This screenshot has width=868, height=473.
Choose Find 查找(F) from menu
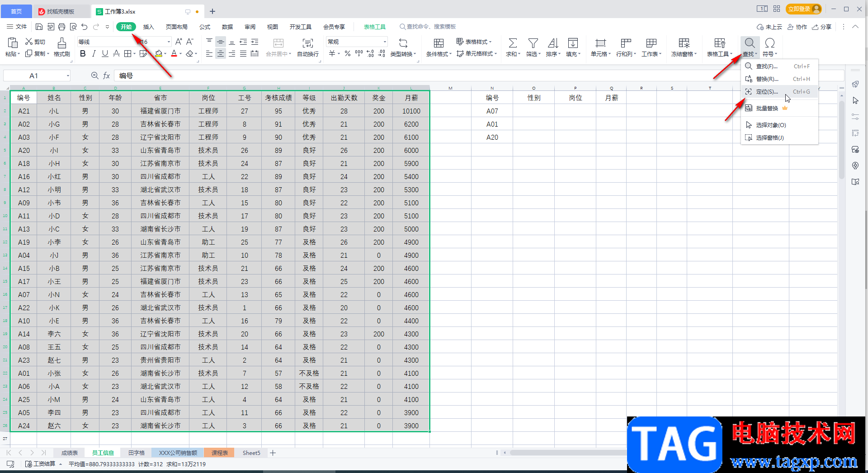click(x=779, y=66)
